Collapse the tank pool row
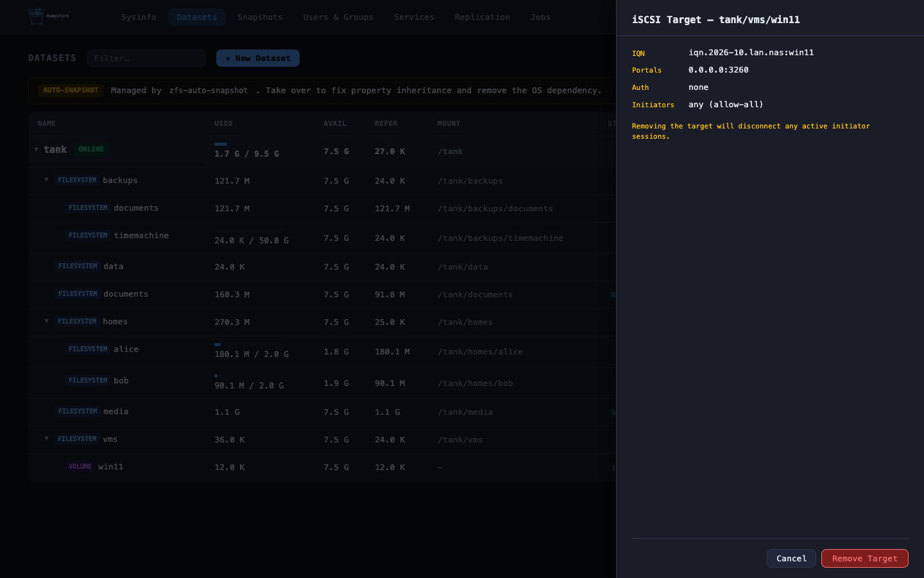The image size is (924, 578). coord(36,150)
